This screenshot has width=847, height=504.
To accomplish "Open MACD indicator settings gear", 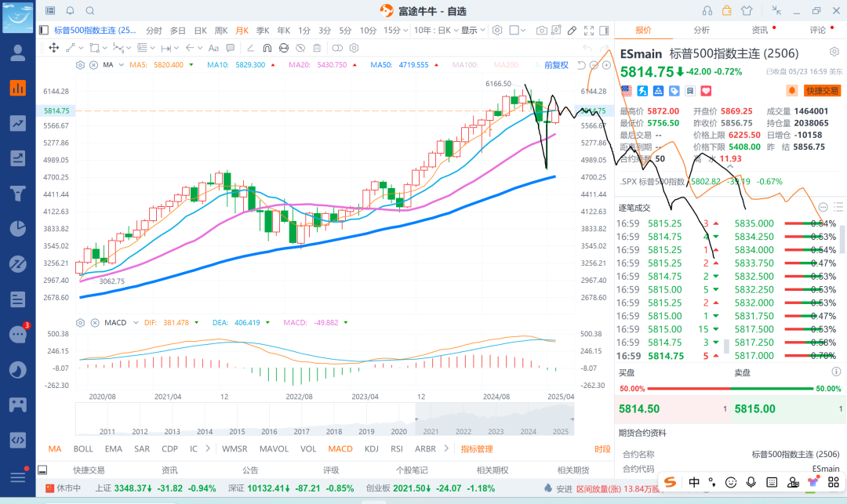I will pos(80,323).
